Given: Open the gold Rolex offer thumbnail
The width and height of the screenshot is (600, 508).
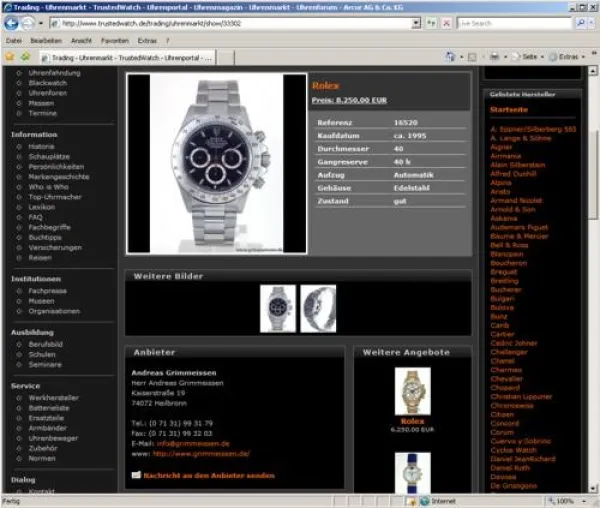Looking at the screenshot, I should click(x=412, y=391).
